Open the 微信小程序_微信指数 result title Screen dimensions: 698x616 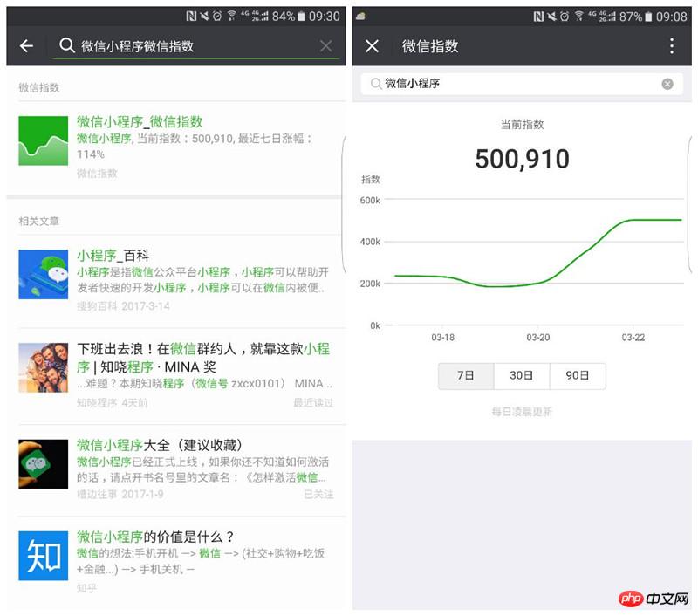[x=140, y=122]
